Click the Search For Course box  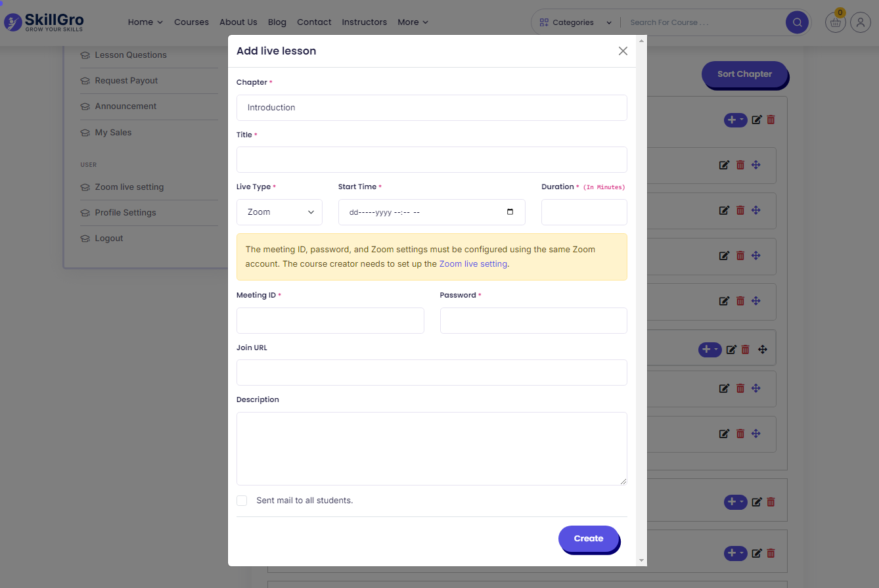pos(703,22)
